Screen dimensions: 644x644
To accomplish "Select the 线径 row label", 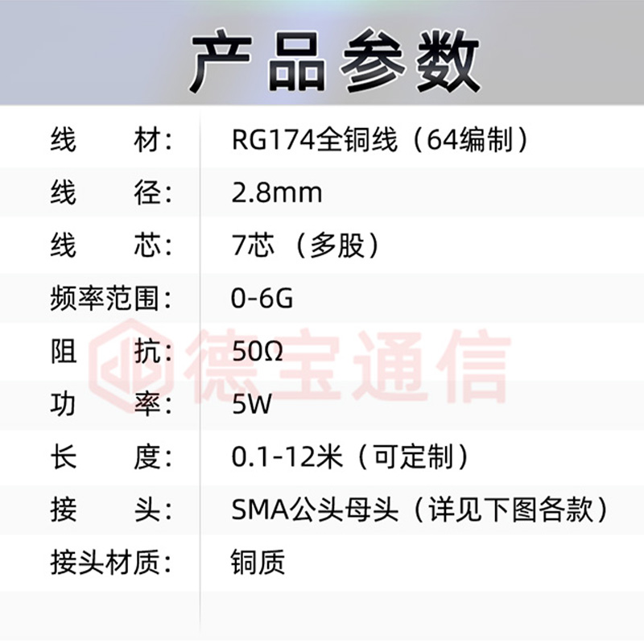I will click(111, 193).
